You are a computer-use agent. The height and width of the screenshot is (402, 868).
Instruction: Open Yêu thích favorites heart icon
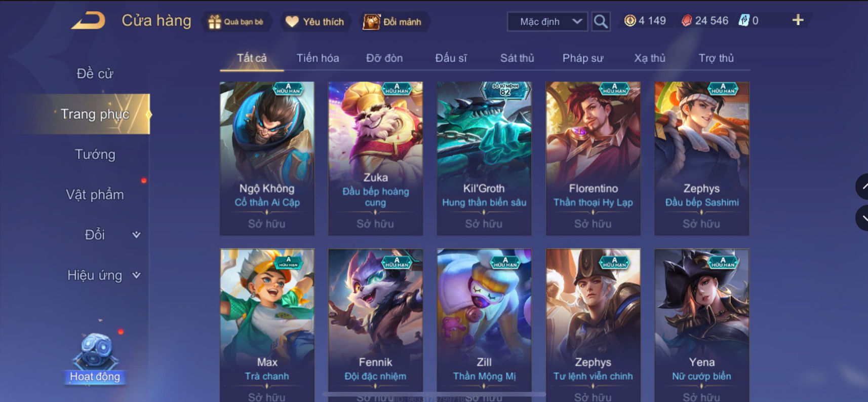click(292, 22)
